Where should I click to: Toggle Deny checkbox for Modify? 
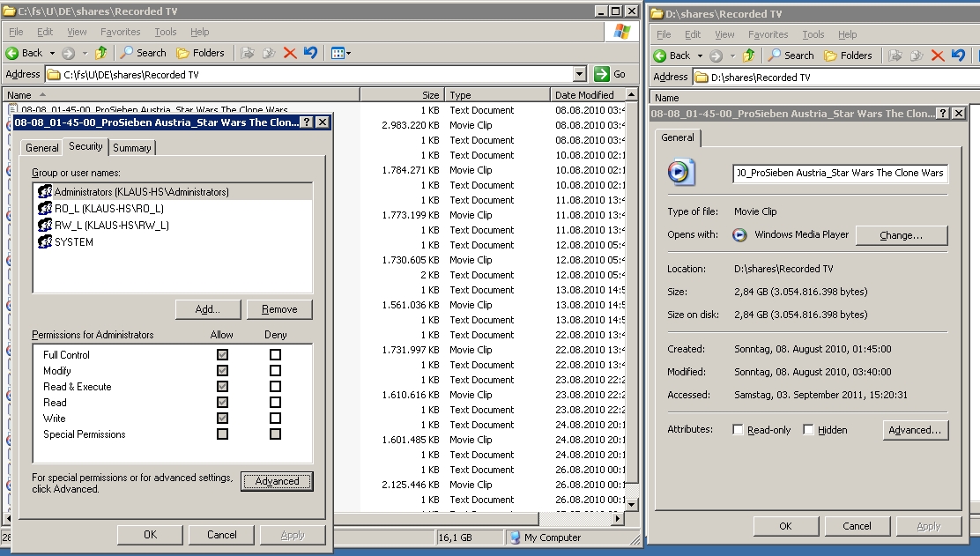coord(275,370)
